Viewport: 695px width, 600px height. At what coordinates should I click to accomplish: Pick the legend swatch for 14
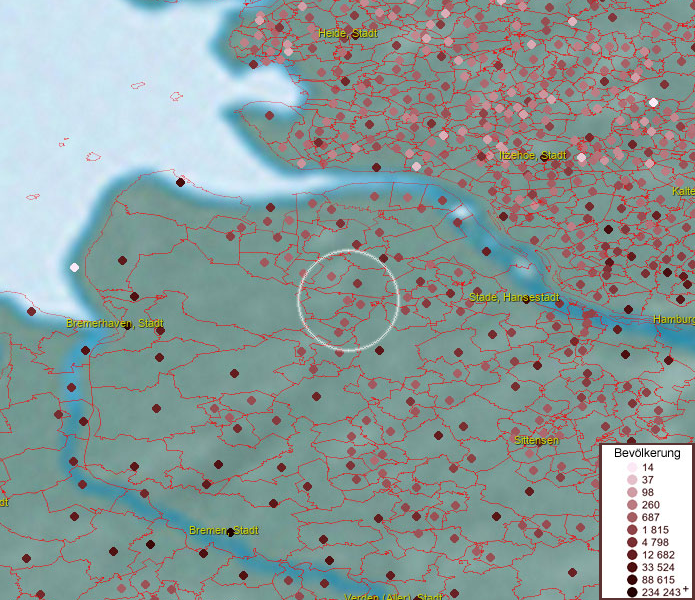632,467
